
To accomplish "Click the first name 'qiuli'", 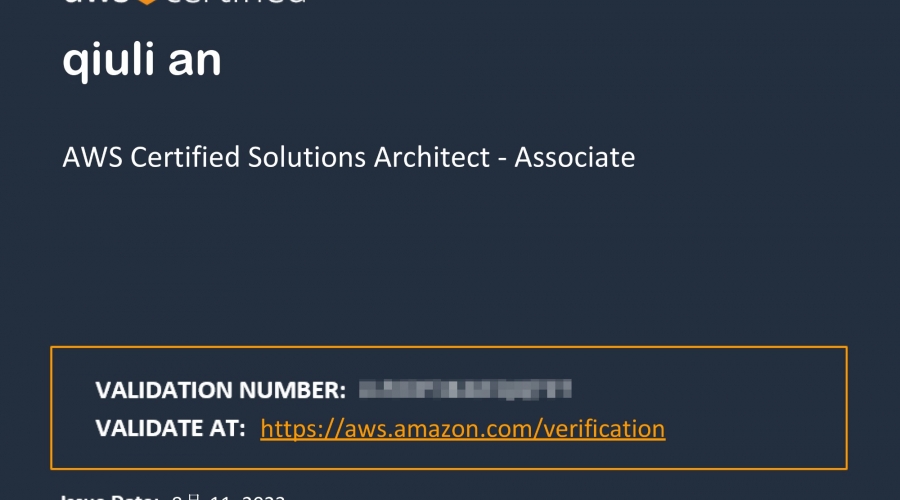I will 108,59.
